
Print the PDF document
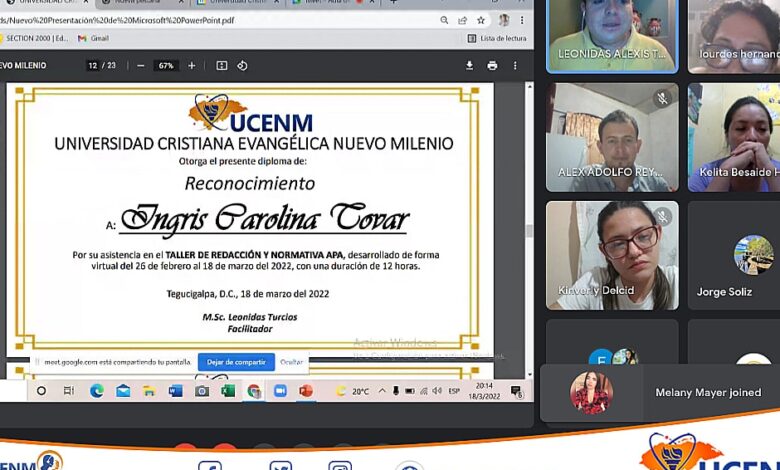pos(492,65)
